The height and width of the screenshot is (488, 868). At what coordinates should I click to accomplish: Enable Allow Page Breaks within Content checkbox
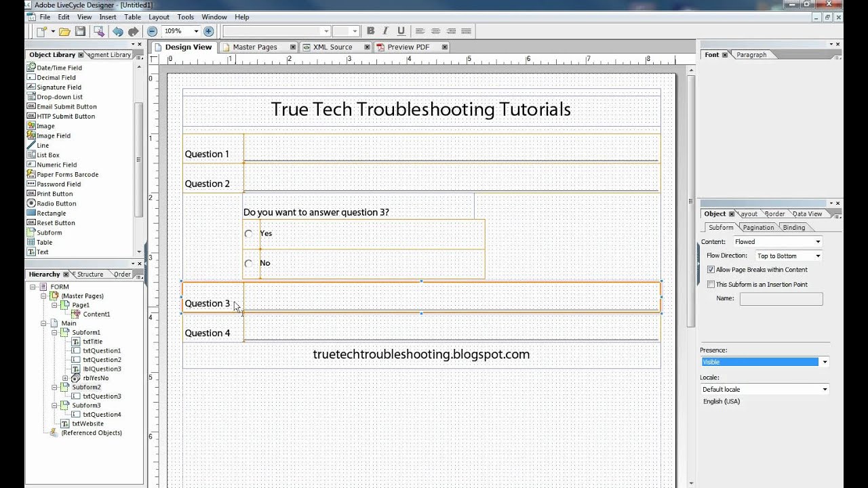click(x=711, y=270)
